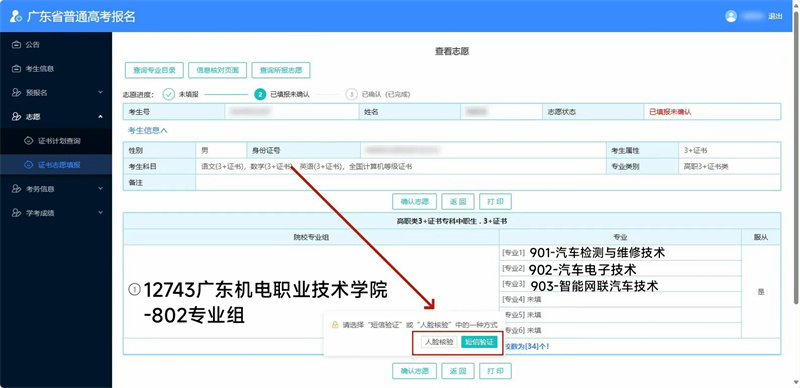Click the 院校专业组 column header

[x=311, y=237]
